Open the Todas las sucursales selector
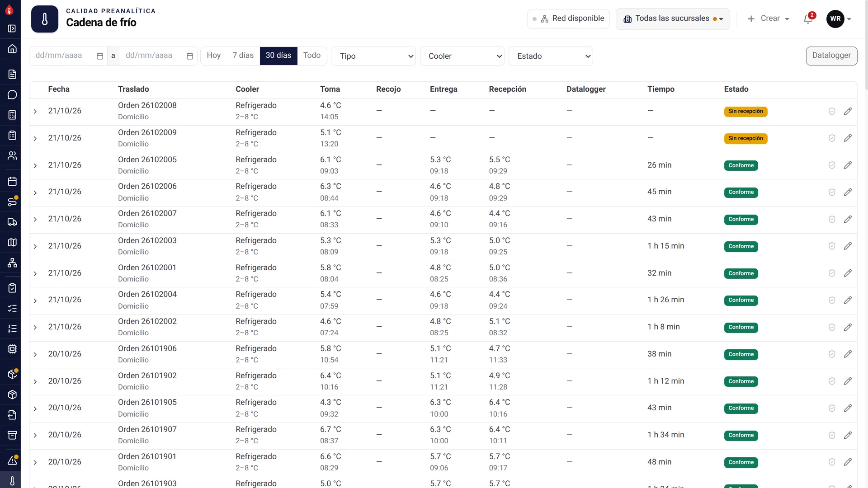 coord(673,19)
